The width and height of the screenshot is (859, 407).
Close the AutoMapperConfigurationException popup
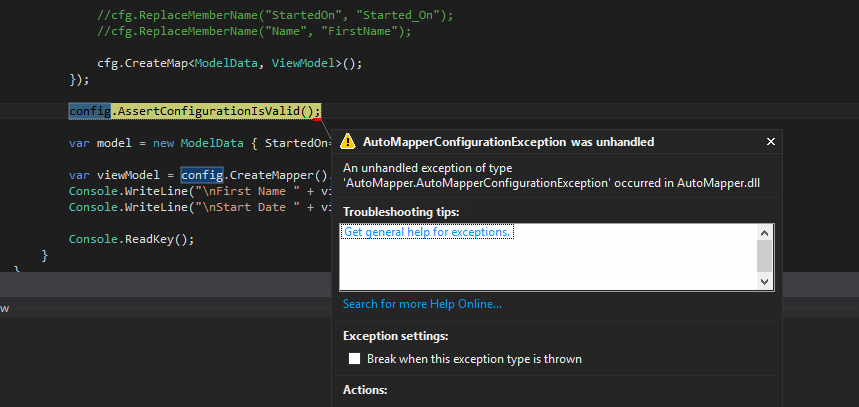pyautogui.click(x=770, y=142)
